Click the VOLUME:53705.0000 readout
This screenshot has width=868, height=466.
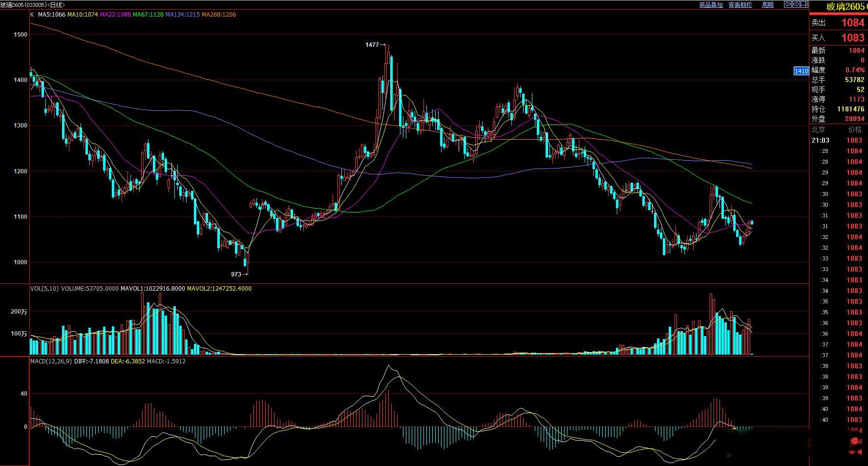click(x=90, y=289)
